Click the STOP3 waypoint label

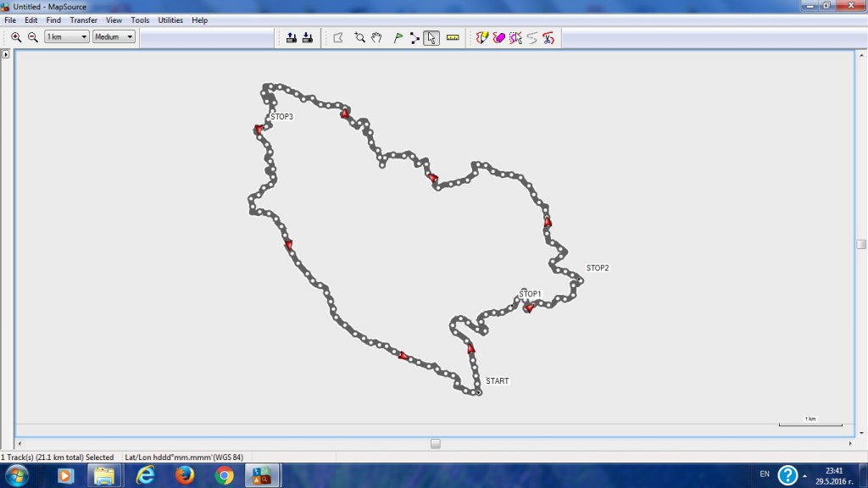[281, 117]
